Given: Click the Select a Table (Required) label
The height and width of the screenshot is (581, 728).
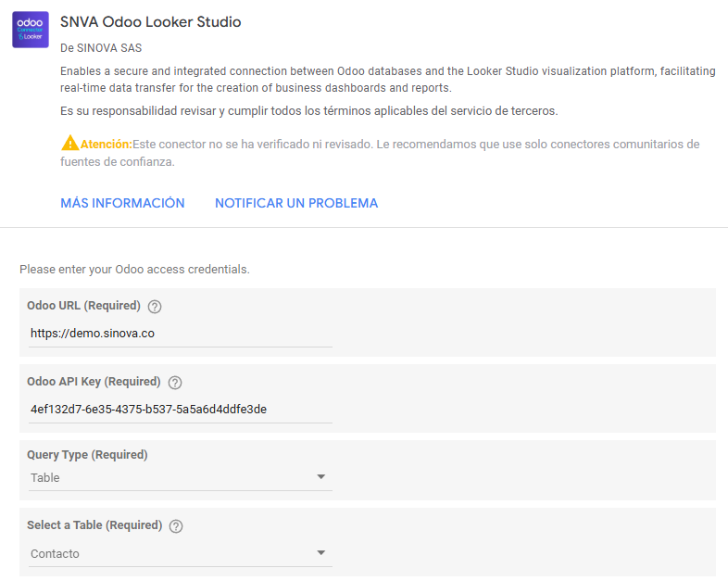Looking at the screenshot, I should [x=94, y=525].
